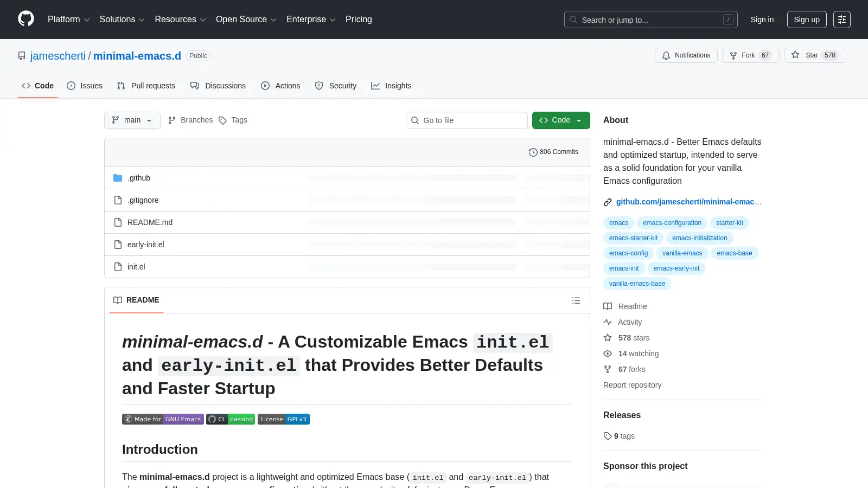This screenshot has width=868, height=488.
Task: Expand the Enterprise menu
Action: point(311,20)
